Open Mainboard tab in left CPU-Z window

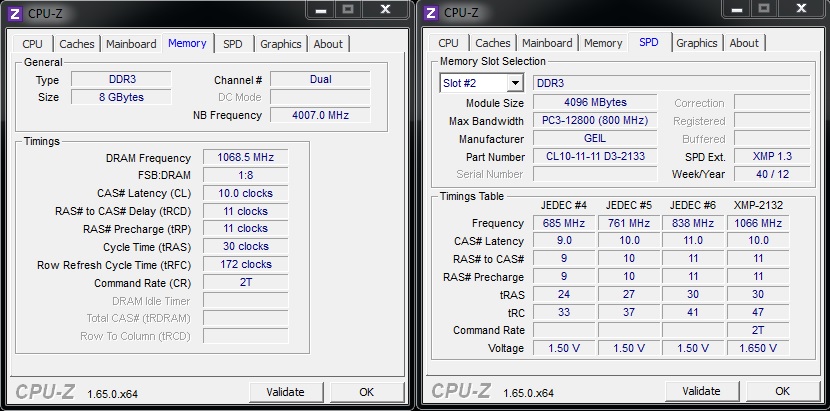click(131, 44)
